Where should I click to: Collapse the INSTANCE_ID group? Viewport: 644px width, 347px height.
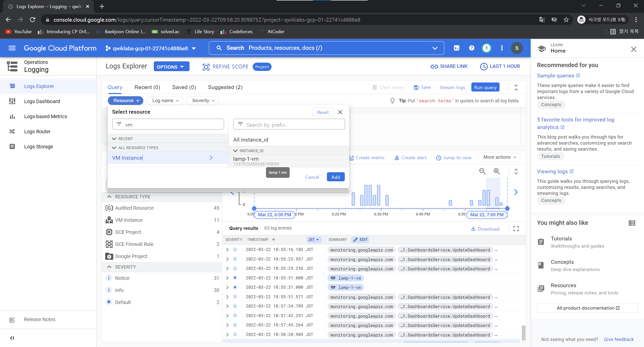(x=235, y=151)
